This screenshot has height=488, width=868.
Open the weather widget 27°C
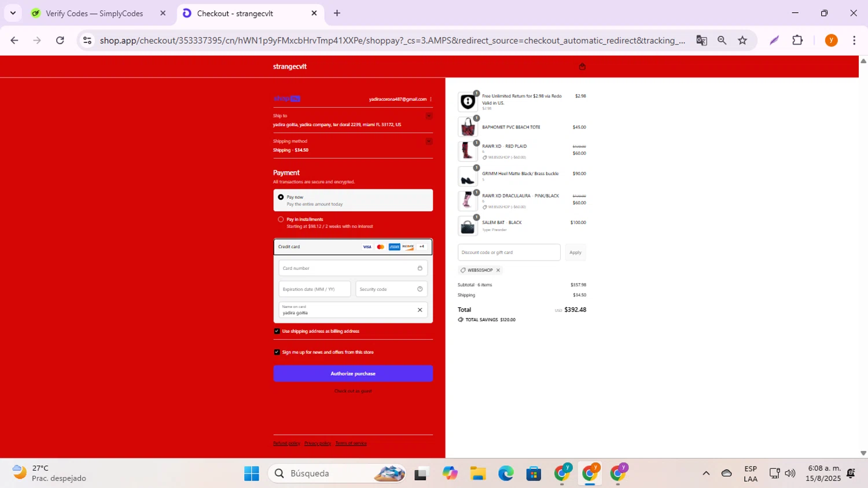point(49,474)
